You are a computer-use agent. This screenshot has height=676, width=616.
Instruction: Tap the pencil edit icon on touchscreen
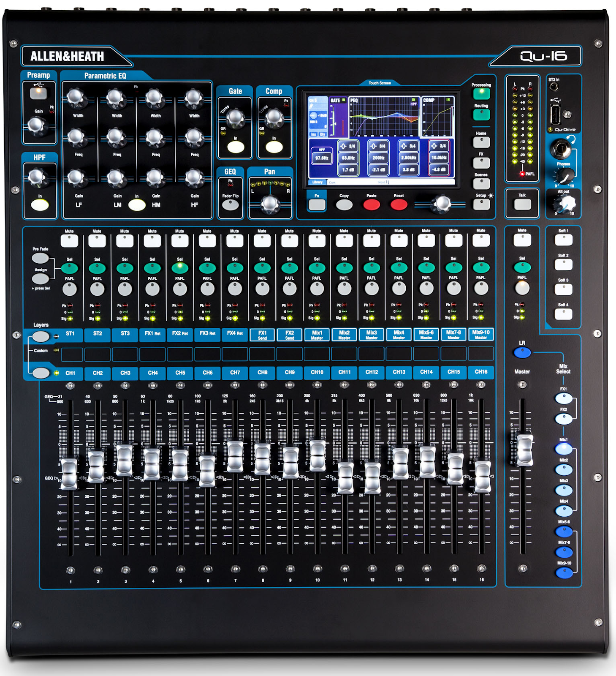(311, 106)
